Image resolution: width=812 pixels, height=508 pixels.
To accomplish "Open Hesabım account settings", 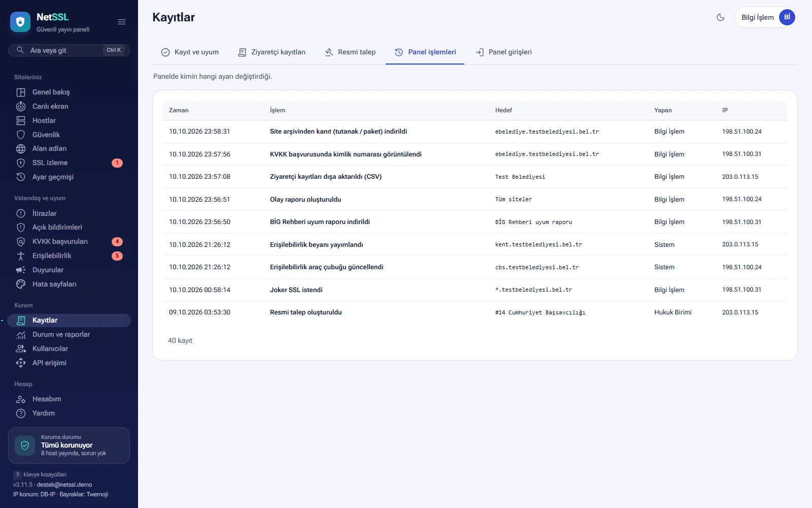I will pyautogui.click(x=69, y=399).
